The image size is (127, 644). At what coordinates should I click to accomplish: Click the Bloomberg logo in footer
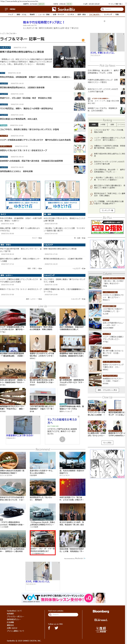(x=101, y=611)
